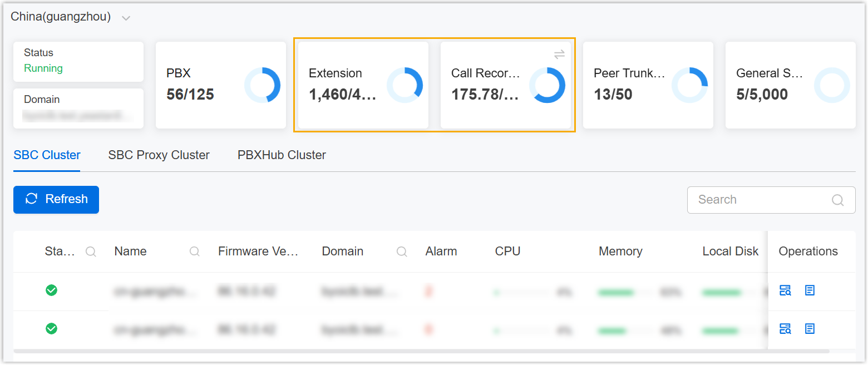The image size is (868, 365).
Task: Click the magnifier icon in the Search box
Action: [x=837, y=200]
